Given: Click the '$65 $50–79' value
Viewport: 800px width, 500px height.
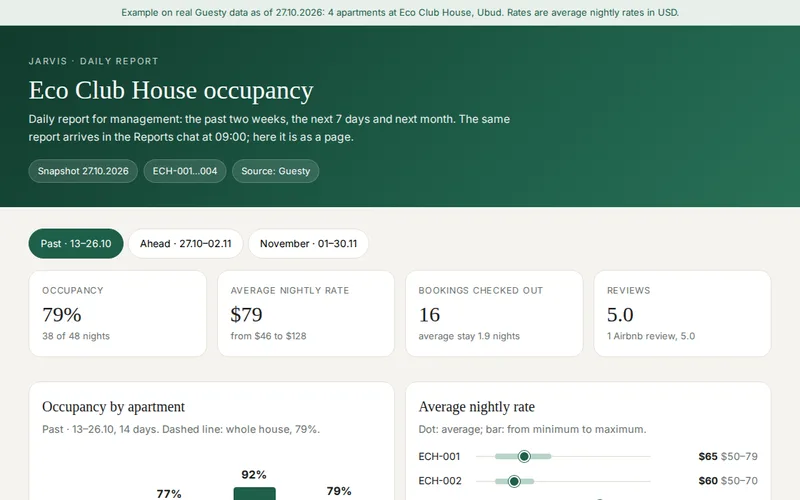Looking at the screenshot, I should click(728, 456).
